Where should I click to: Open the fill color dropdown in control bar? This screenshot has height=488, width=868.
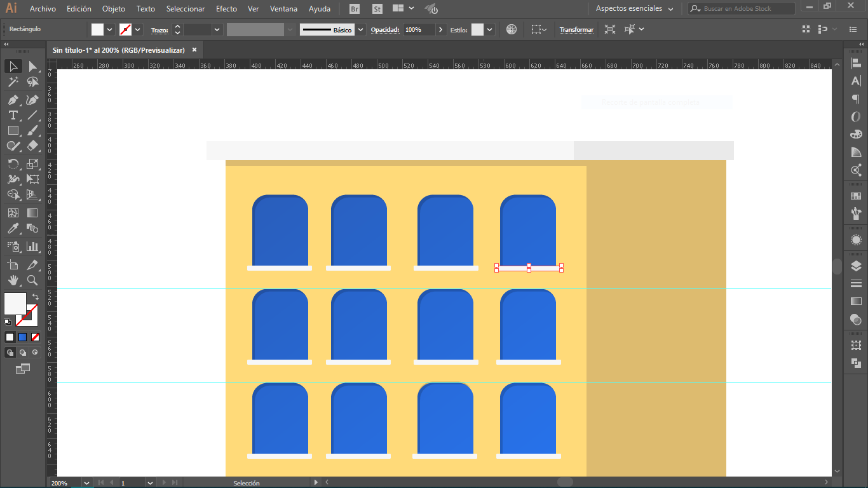[110, 29]
